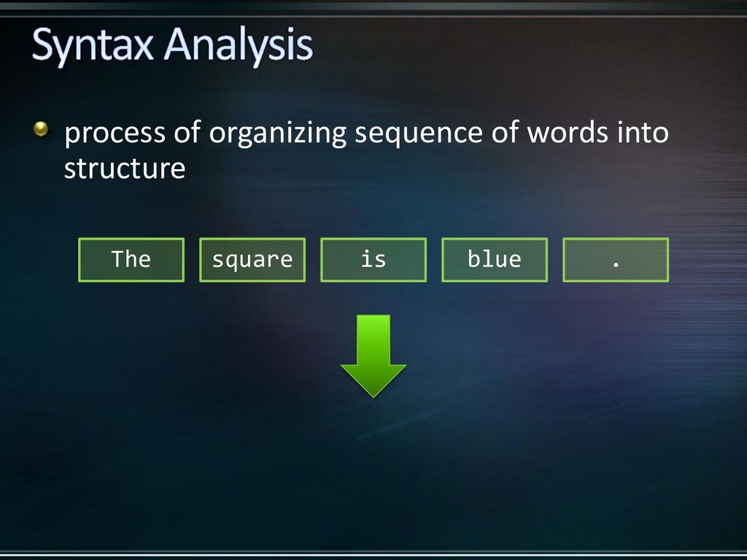Screen dimensions: 747x560
Task: Select the box labeled is
Action: [x=373, y=260]
